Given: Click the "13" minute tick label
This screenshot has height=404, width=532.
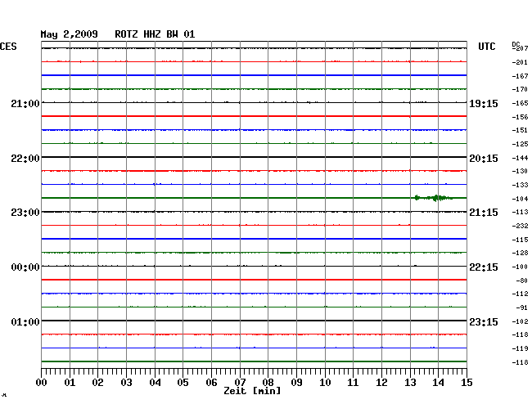Looking at the screenshot, I should click(x=410, y=383).
